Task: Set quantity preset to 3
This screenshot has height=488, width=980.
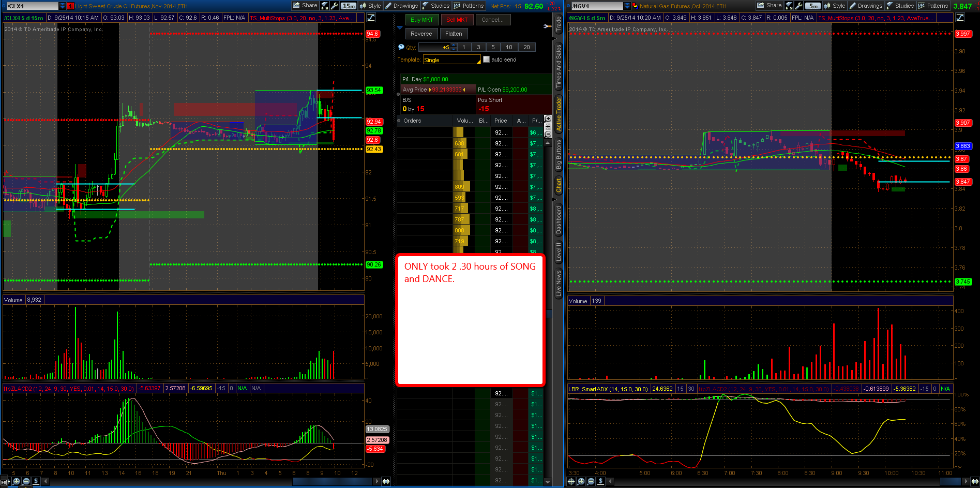Action: point(478,47)
